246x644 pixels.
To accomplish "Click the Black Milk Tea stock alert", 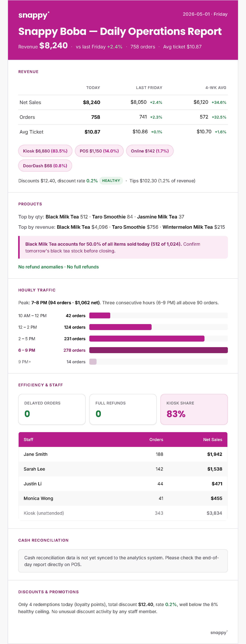I will click(x=123, y=247).
